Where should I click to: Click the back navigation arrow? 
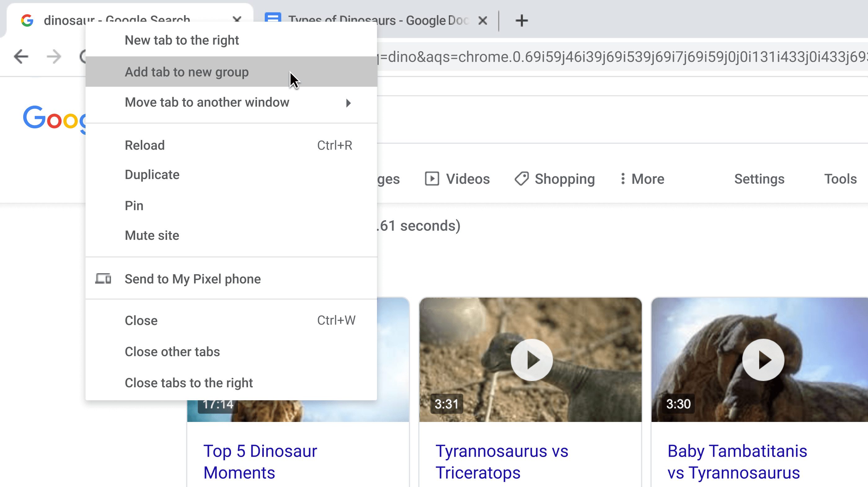click(21, 56)
